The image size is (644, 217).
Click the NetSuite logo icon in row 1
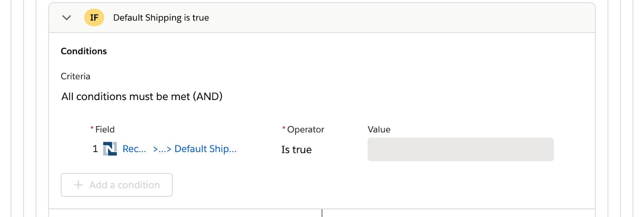point(110,149)
